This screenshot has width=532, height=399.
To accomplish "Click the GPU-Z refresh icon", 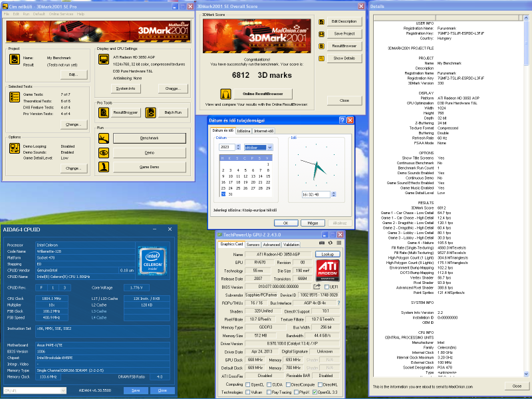I will click(330, 243).
